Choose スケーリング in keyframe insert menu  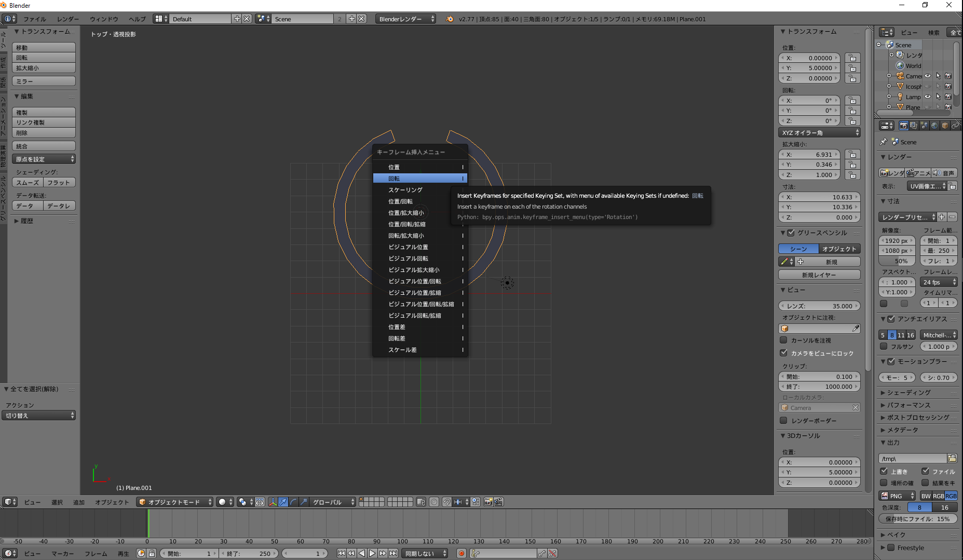(x=420, y=190)
